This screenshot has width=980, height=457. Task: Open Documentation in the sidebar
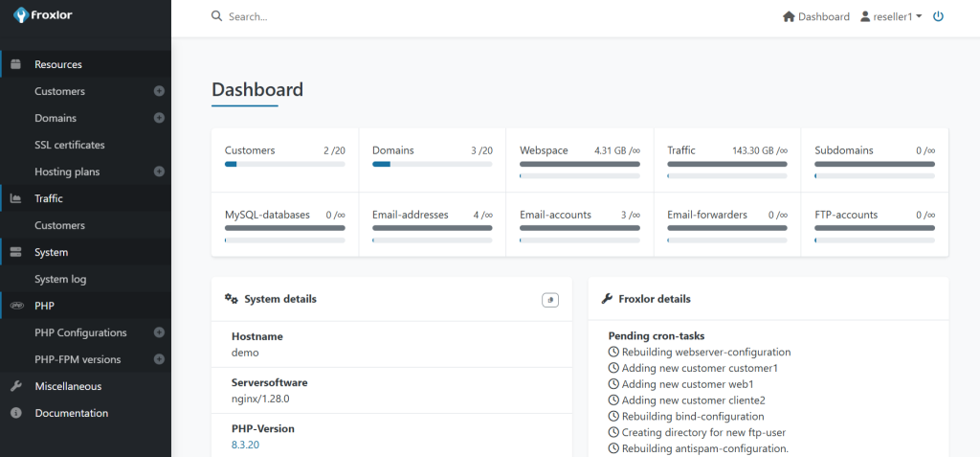[71, 413]
